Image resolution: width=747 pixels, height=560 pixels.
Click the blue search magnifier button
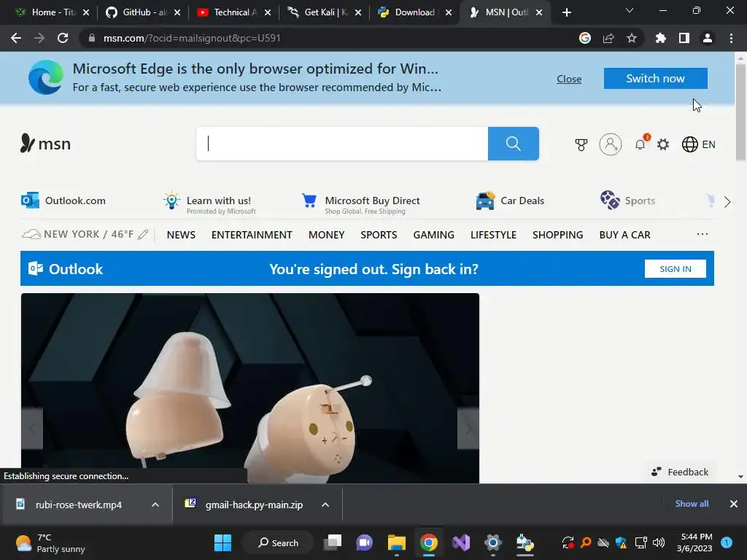(x=513, y=144)
